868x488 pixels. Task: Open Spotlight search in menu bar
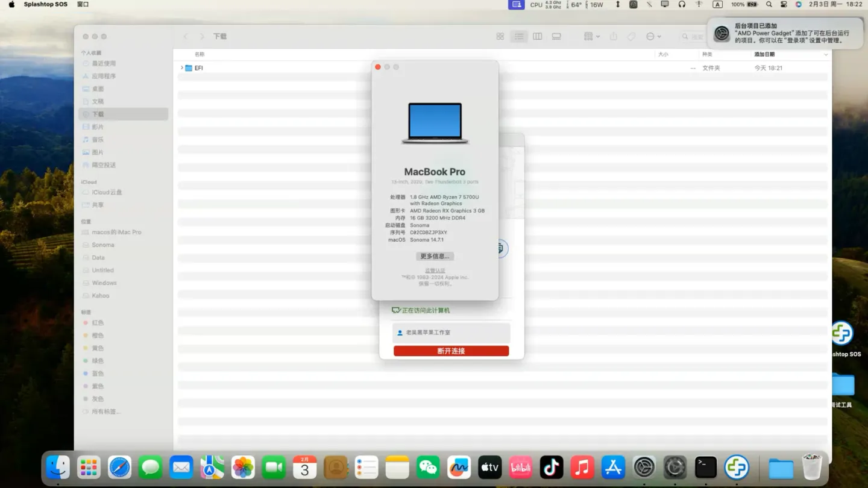pos(769,4)
